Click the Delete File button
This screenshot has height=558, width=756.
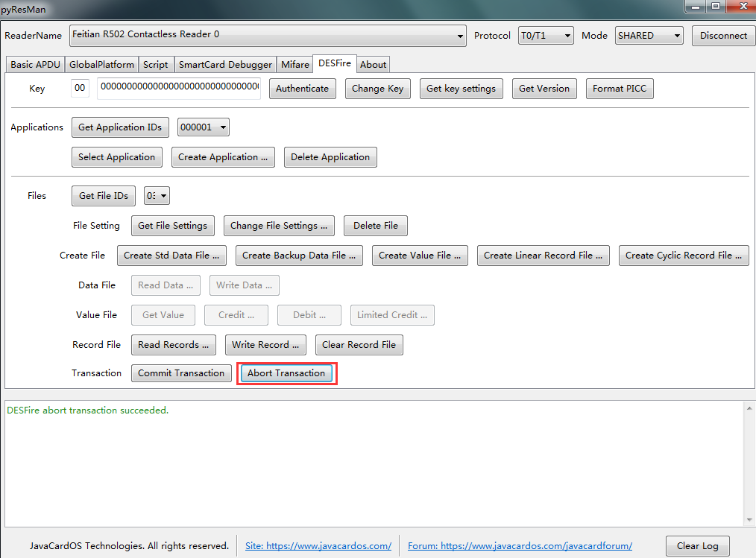click(376, 226)
